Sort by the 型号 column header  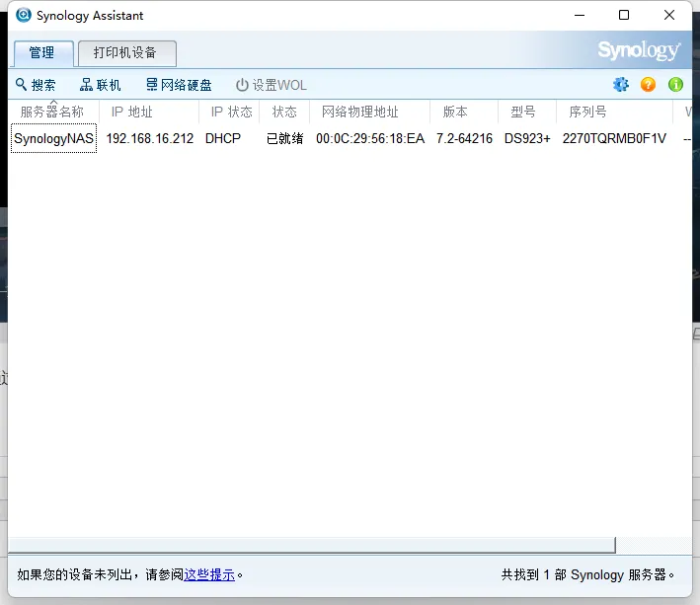tap(527, 112)
